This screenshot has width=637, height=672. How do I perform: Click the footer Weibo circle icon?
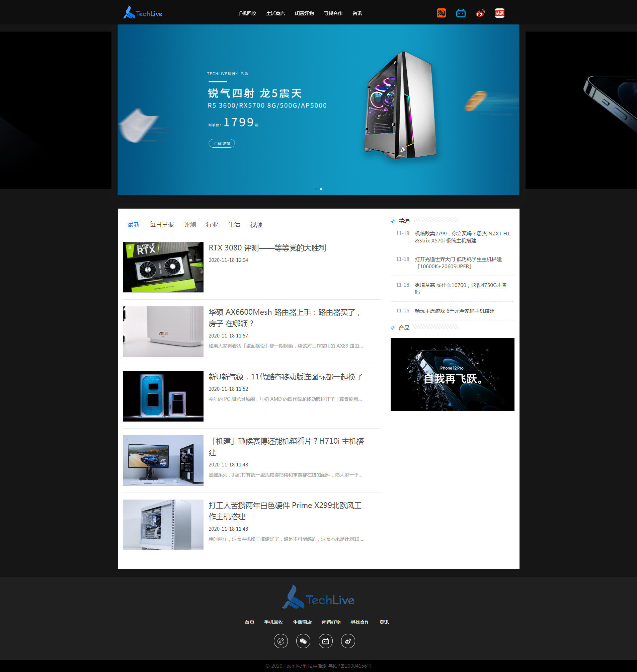(x=348, y=641)
